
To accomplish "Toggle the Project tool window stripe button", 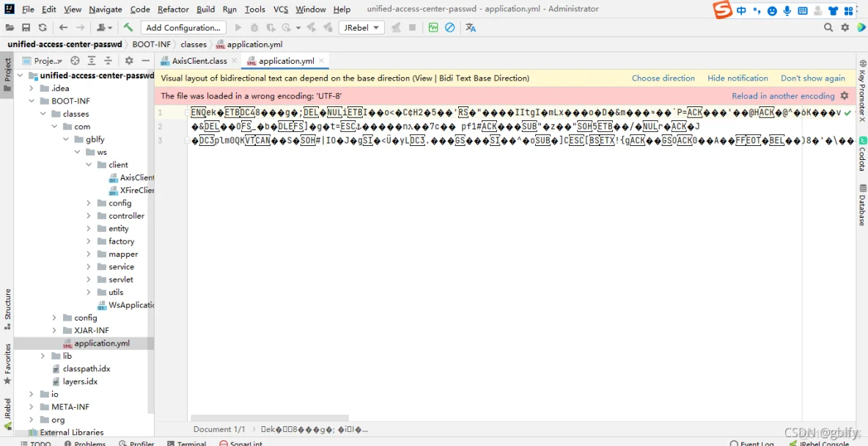I will 7,76.
